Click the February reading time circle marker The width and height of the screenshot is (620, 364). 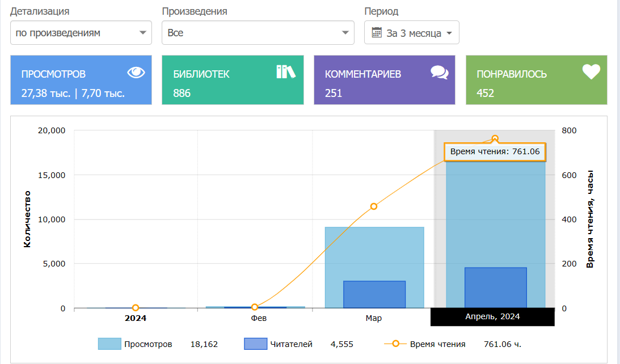(255, 307)
